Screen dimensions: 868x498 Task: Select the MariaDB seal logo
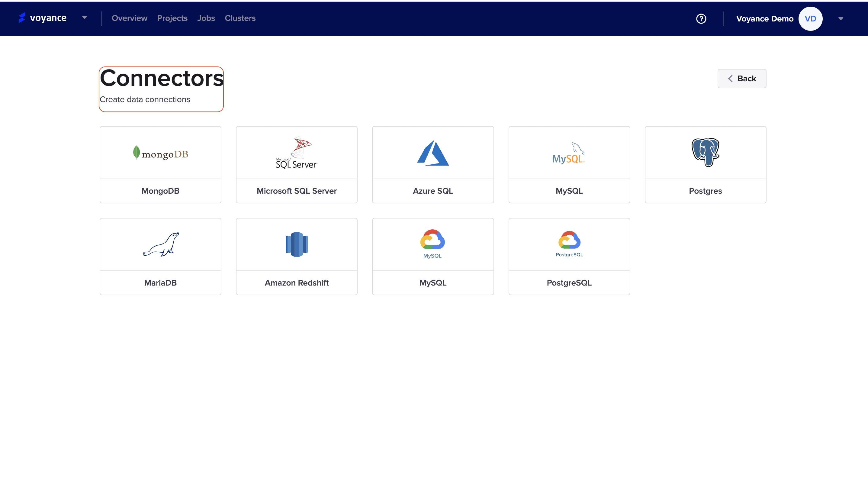(161, 244)
